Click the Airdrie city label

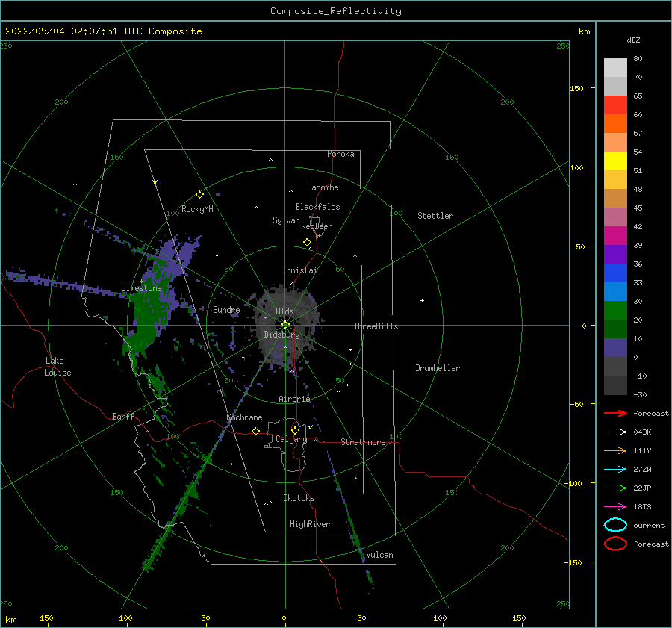[294, 399]
